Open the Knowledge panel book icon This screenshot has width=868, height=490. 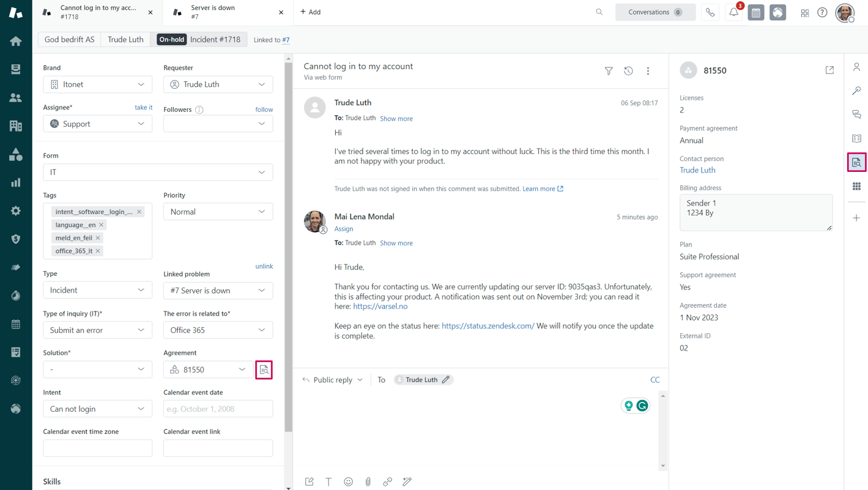(x=856, y=138)
